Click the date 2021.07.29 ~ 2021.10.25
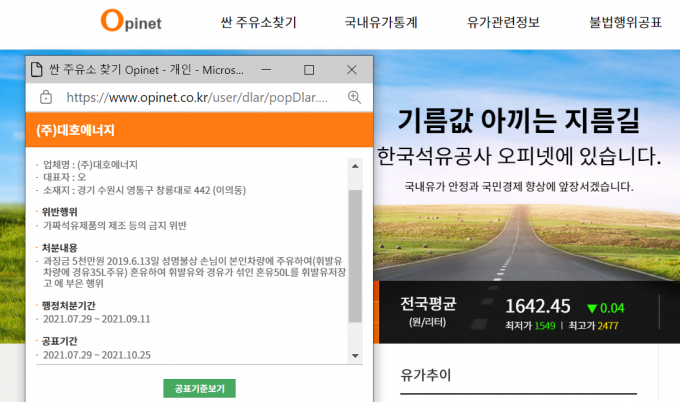 (97, 355)
